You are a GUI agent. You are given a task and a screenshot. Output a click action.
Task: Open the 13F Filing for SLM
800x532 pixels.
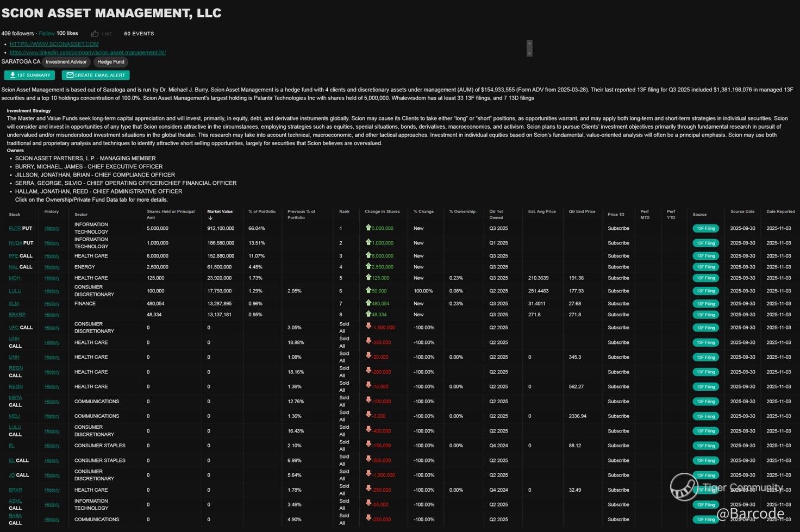(705, 304)
